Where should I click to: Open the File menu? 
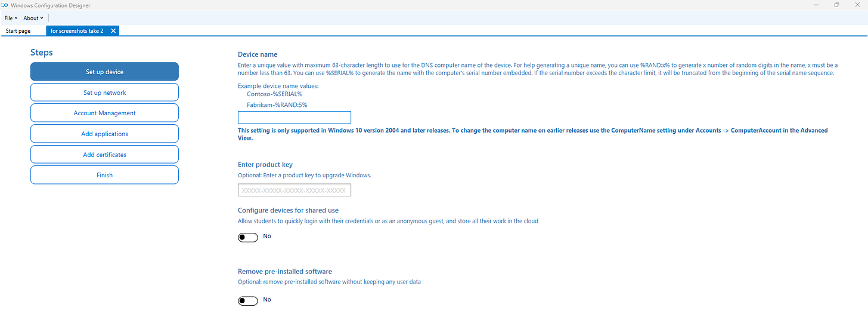(11, 18)
